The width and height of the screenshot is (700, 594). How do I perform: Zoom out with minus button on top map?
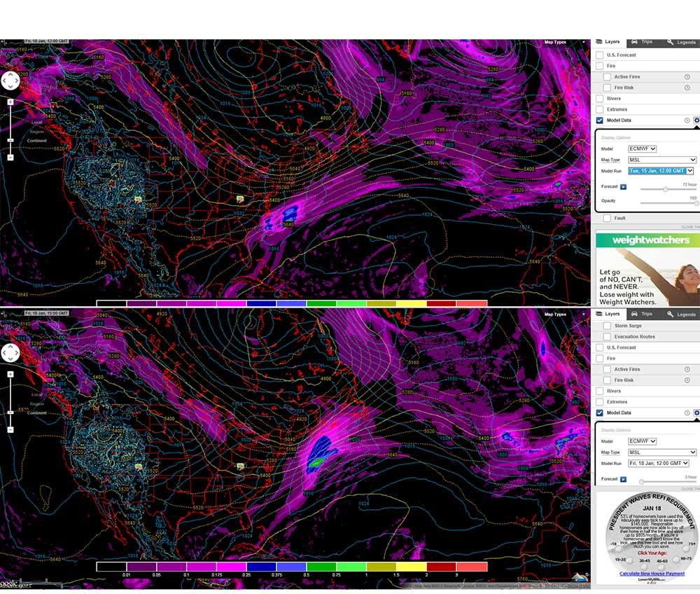point(10,158)
